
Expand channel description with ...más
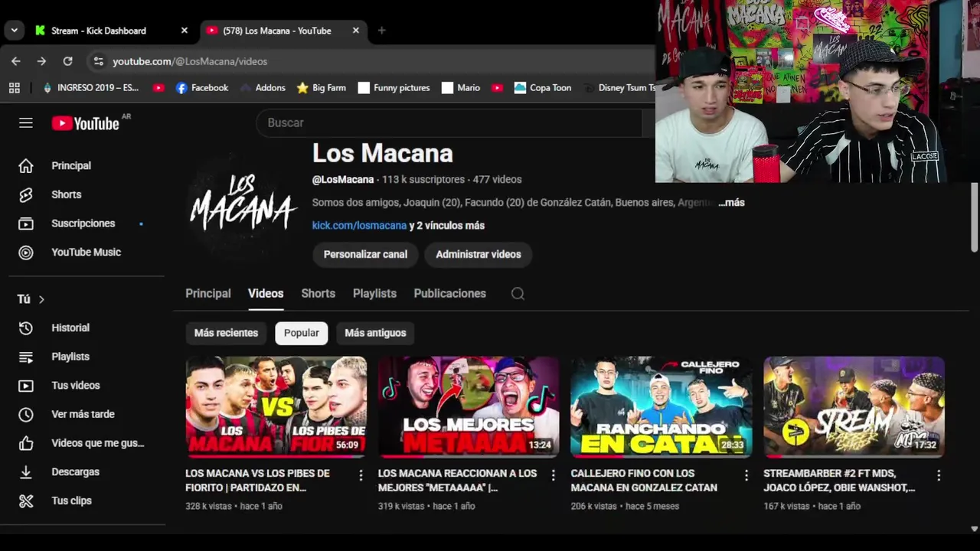coord(731,203)
